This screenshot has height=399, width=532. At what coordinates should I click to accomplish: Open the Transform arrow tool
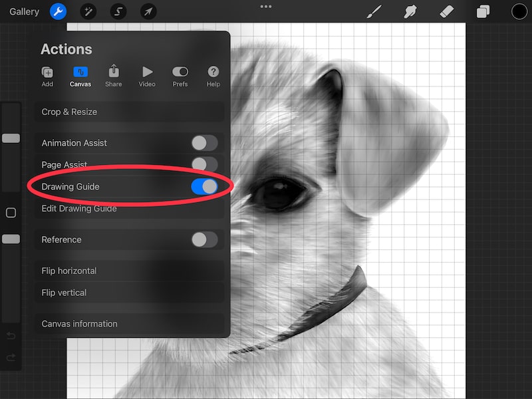click(x=149, y=11)
